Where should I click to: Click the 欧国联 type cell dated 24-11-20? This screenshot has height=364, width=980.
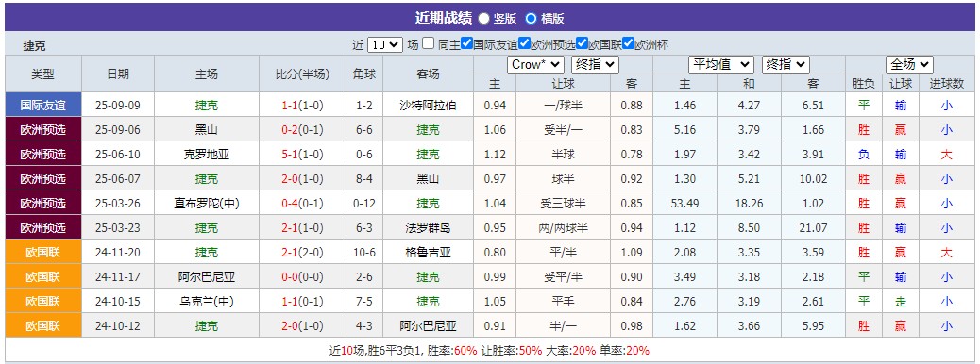43,252
